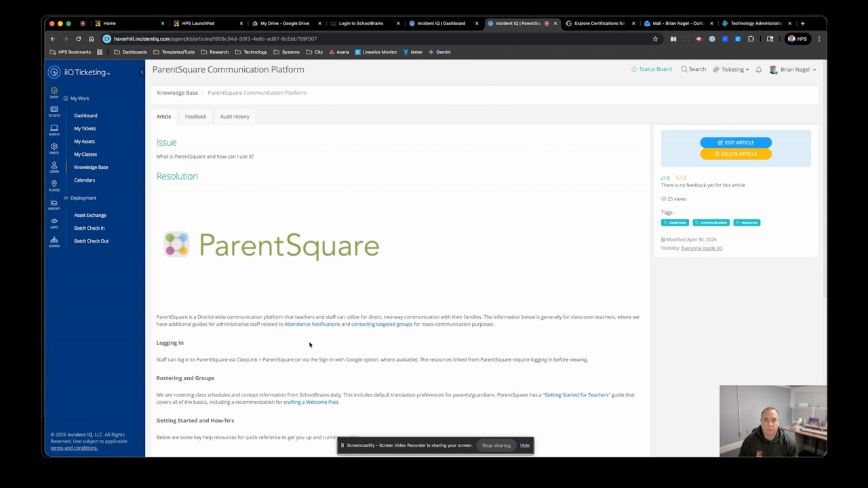
Task: Open the Asana bookmark
Action: 339,52
